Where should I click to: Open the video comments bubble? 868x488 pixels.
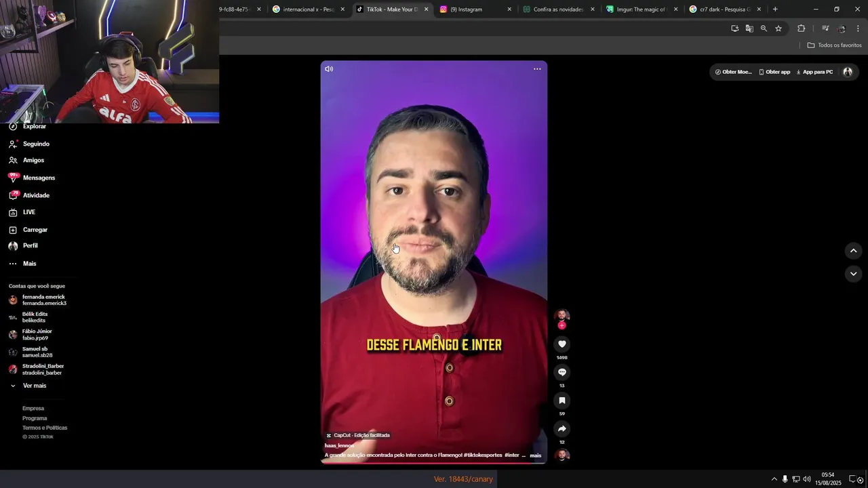(561, 372)
